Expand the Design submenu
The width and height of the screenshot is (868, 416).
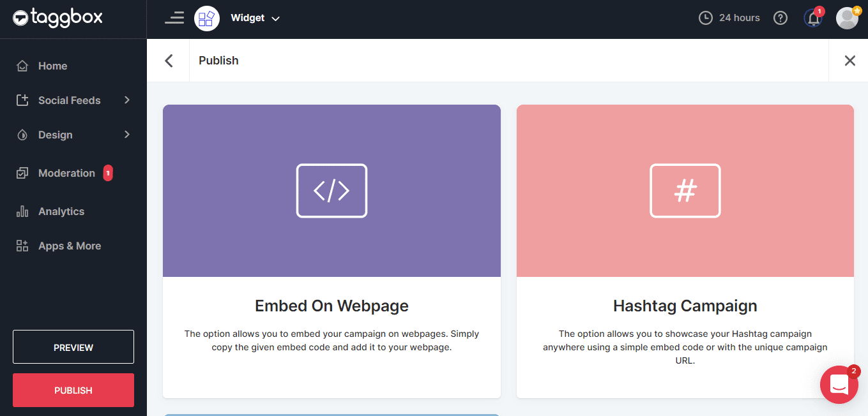coord(126,135)
